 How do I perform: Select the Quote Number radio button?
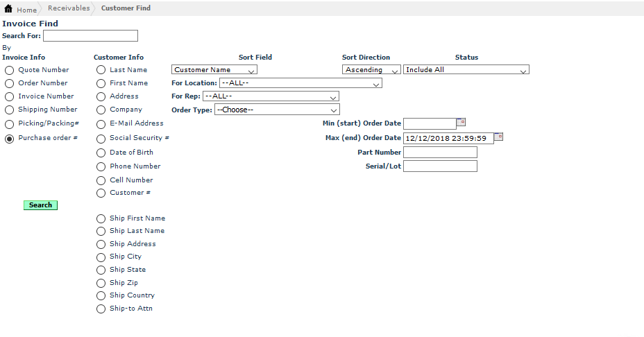pos(9,70)
